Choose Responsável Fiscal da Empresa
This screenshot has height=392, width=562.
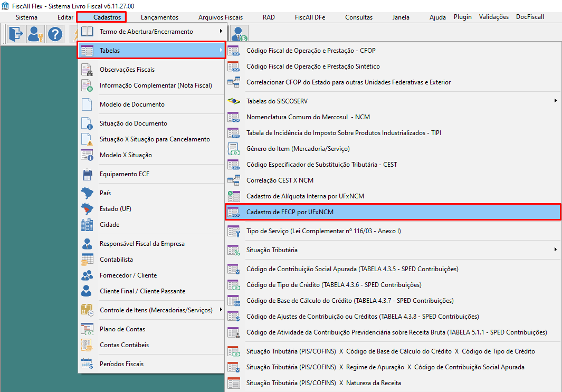[152, 244]
